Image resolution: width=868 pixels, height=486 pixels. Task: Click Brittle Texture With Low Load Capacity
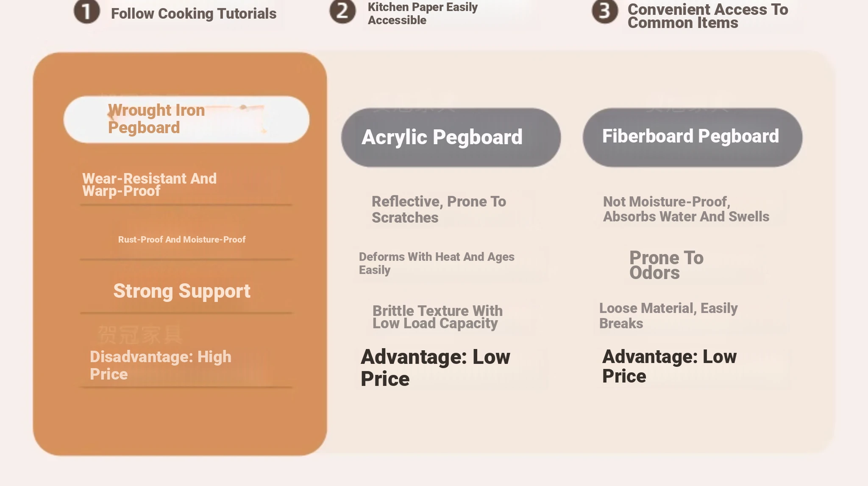pos(437,317)
